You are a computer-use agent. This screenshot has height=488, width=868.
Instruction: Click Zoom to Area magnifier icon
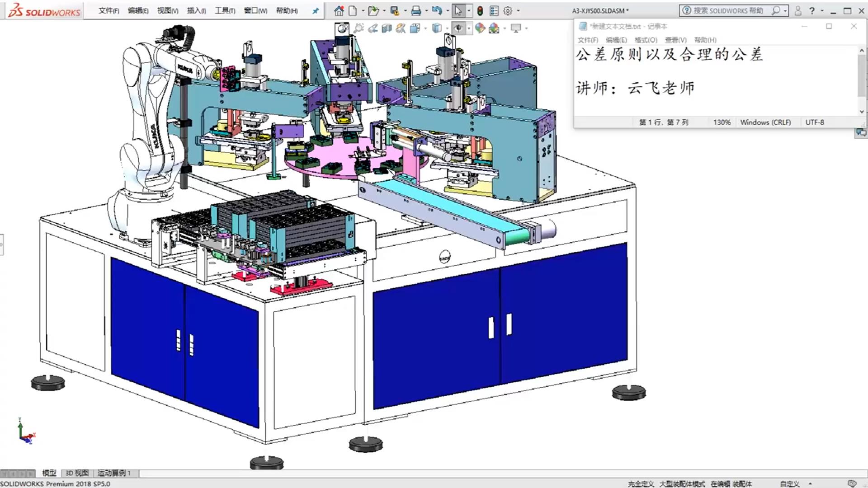click(359, 28)
